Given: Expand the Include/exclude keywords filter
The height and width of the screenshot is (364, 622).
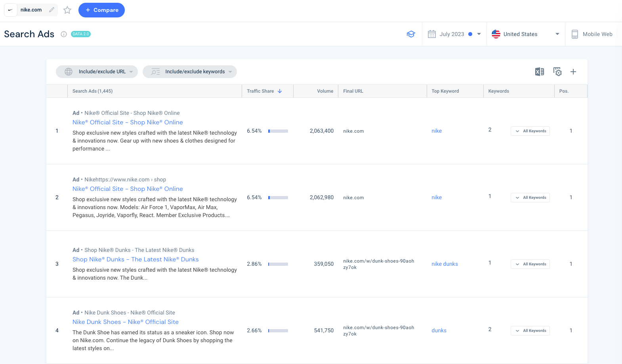Looking at the screenshot, I should point(189,72).
